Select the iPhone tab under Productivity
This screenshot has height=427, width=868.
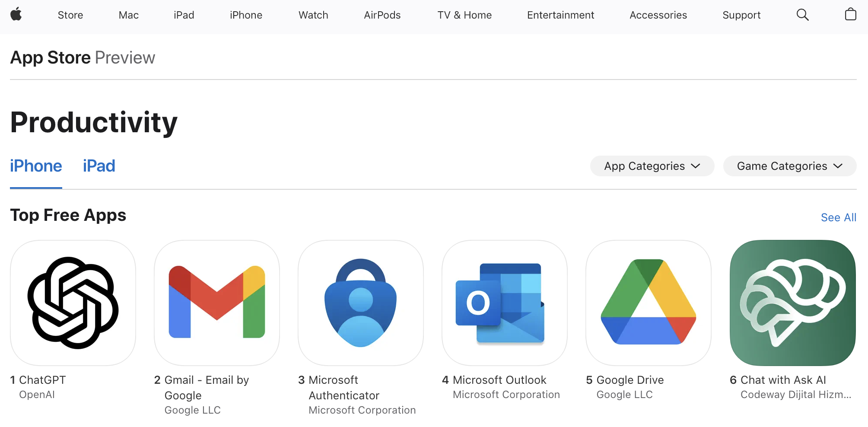(x=36, y=166)
